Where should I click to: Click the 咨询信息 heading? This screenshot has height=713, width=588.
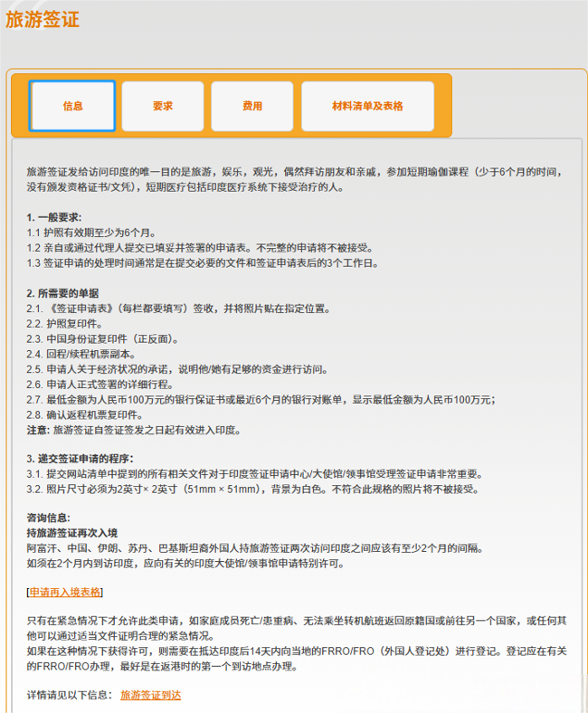[x=49, y=518]
